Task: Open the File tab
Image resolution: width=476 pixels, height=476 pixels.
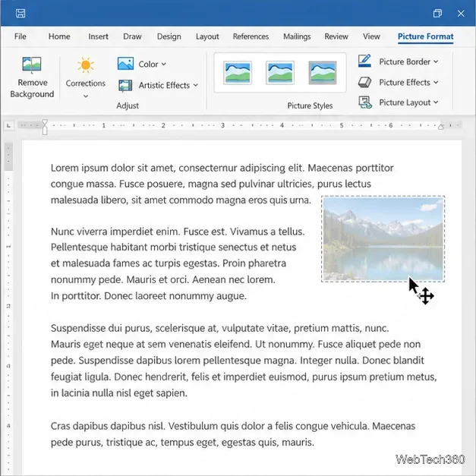Action: click(x=20, y=36)
